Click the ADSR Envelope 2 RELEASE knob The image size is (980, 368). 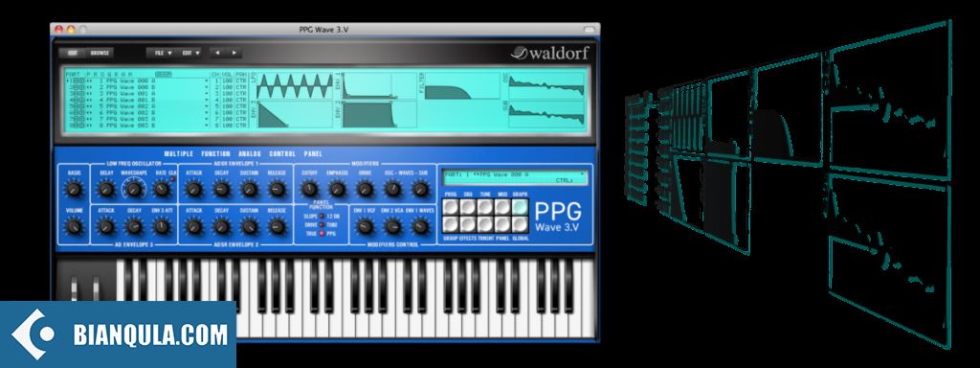click(277, 226)
